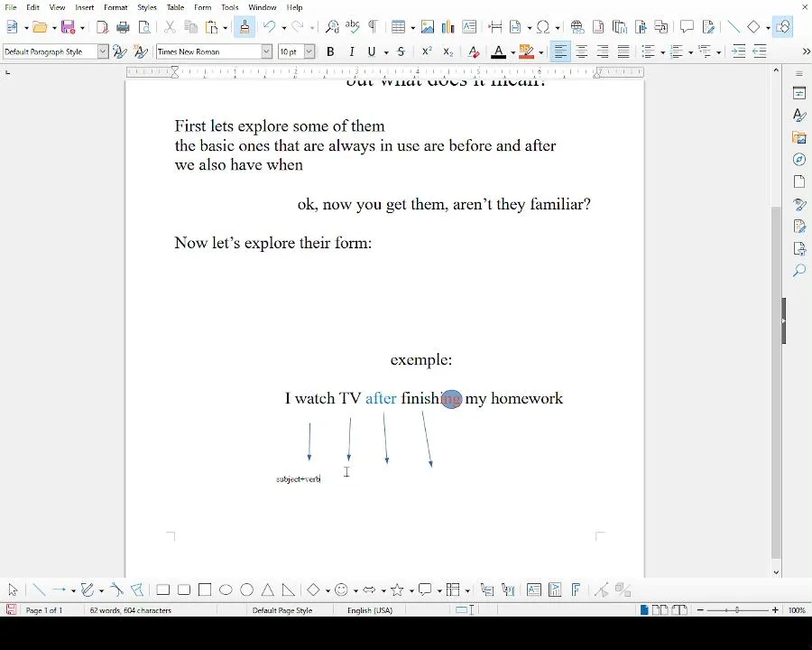Toggle Underline formatting
The width and height of the screenshot is (812, 650).
coord(372,51)
